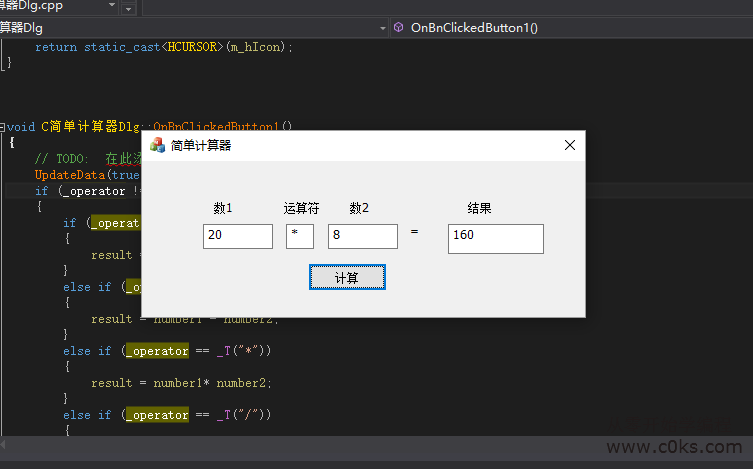753x469 pixels.
Task: Click the operator field containing *
Action: tap(299, 236)
